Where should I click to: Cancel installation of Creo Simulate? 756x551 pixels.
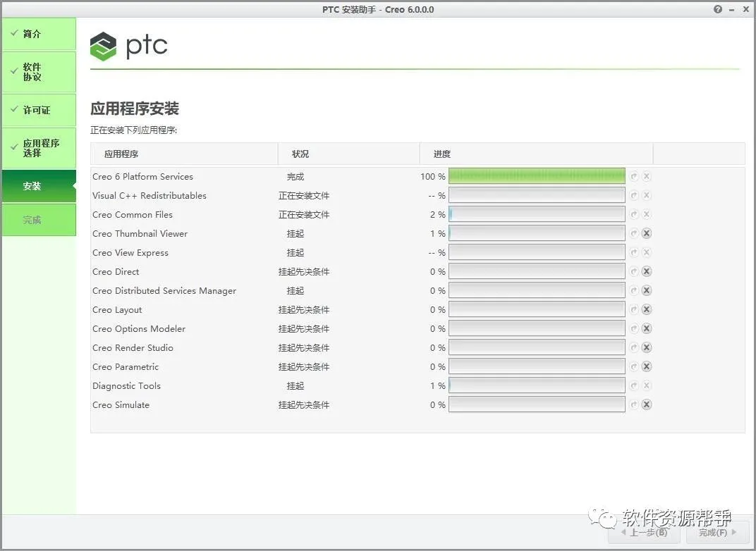pyautogui.click(x=647, y=404)
